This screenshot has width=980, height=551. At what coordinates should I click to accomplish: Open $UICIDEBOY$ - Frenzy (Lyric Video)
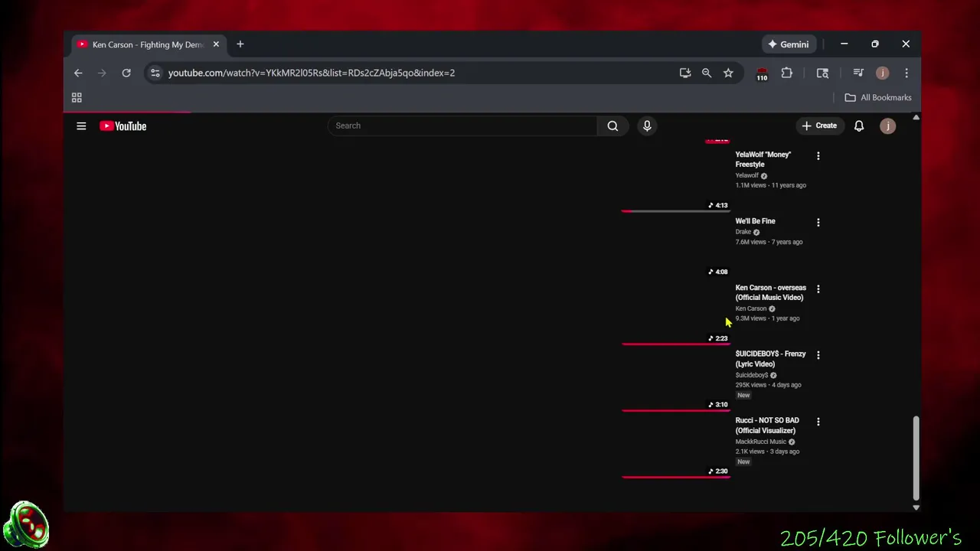(x=771, y=359)
